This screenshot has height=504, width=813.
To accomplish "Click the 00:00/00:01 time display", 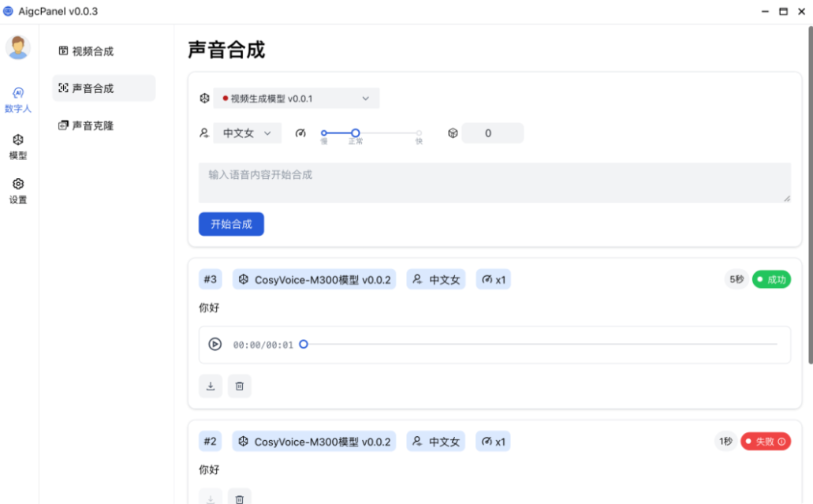I will pyautogui.click(x=263, y=345).
